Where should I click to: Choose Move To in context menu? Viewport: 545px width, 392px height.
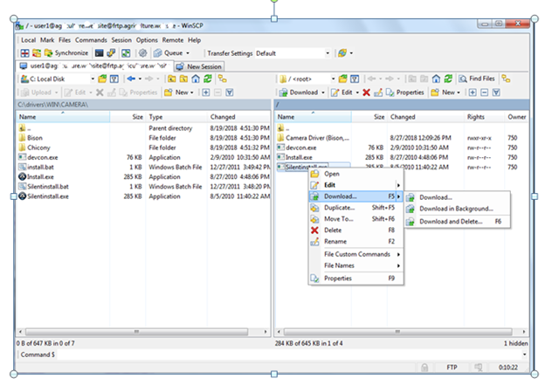(356, 219)
